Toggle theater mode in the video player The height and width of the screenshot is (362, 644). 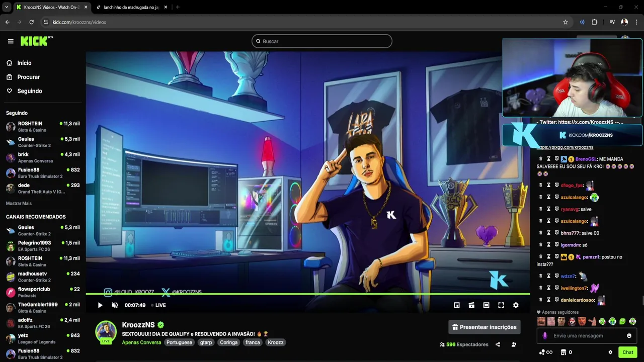486,305
